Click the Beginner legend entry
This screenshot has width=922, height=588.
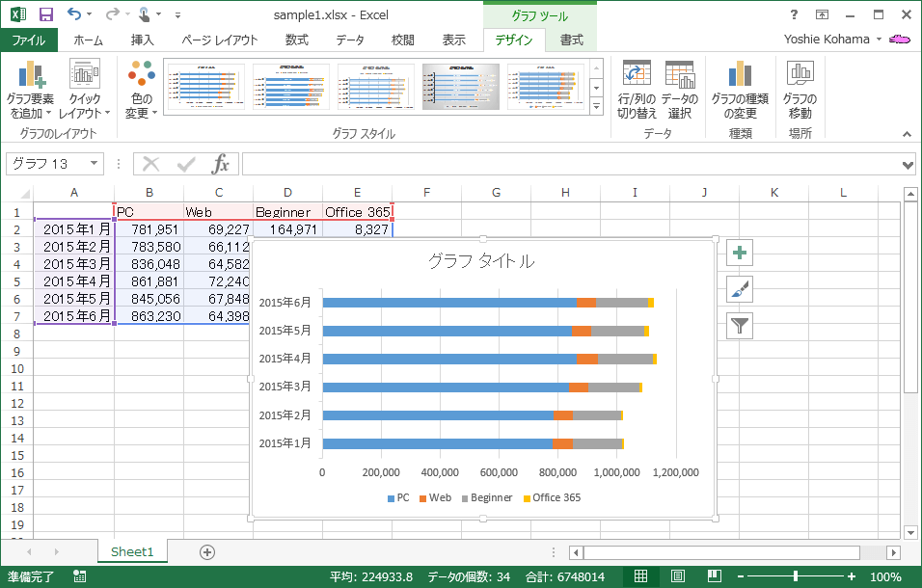(487, 497)
